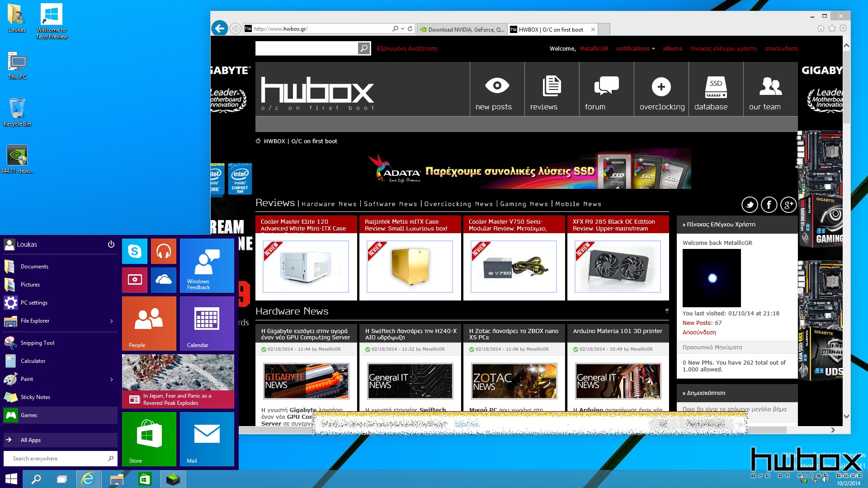Click the Twitter share icon

750,204
